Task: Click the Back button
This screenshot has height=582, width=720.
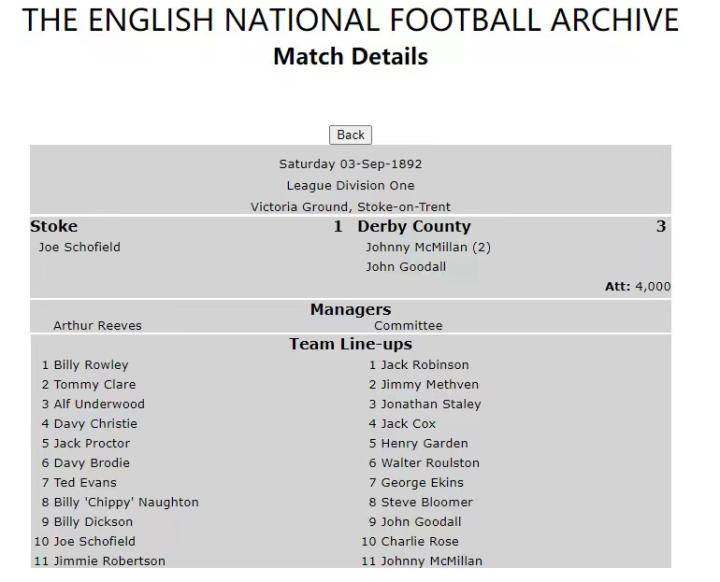Action: point(350,135)
